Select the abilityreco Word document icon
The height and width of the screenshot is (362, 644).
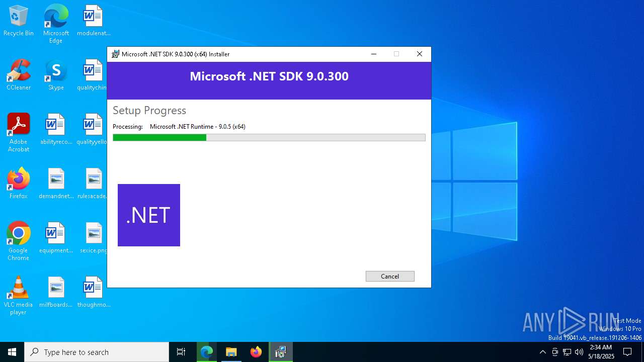pos(56,130)
